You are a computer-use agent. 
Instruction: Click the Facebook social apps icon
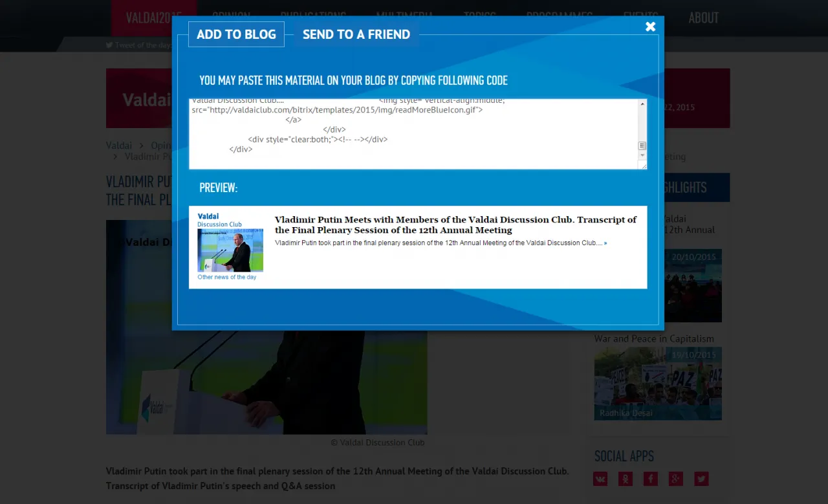[651, 479]
